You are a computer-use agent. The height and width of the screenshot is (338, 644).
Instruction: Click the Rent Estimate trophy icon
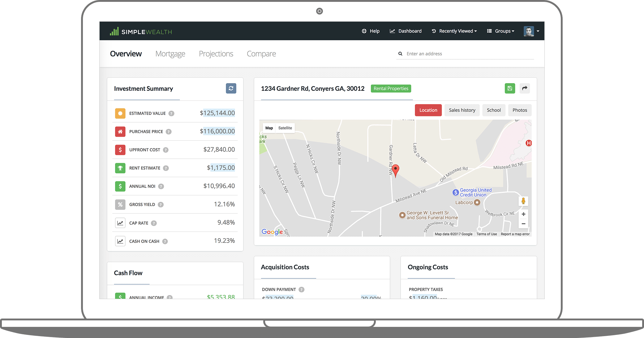(x=120, y=168)
